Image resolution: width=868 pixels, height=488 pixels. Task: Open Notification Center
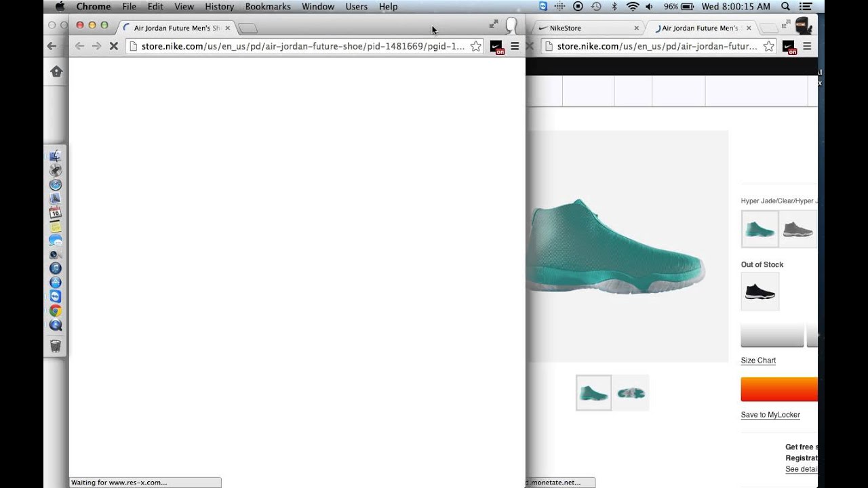coord(805,6)
